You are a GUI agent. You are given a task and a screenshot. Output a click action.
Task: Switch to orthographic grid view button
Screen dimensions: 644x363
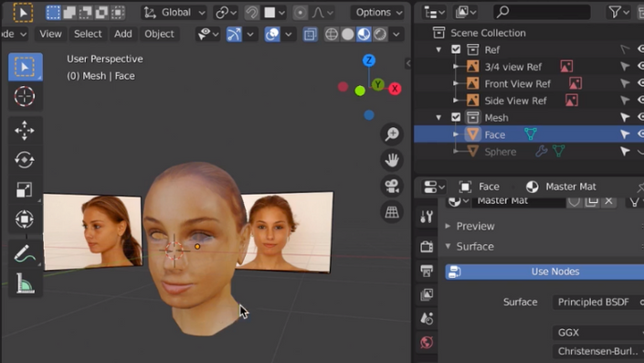[x=392, y=212]
